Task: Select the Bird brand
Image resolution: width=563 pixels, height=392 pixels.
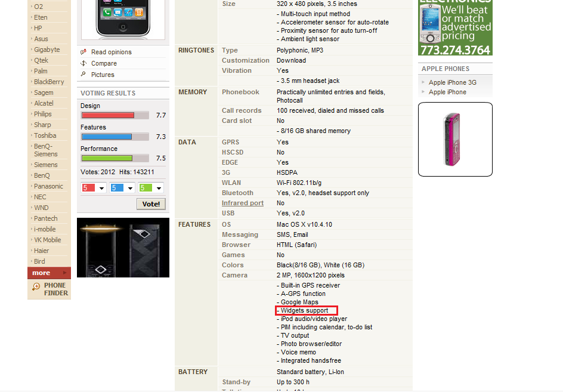Action: 39,261
